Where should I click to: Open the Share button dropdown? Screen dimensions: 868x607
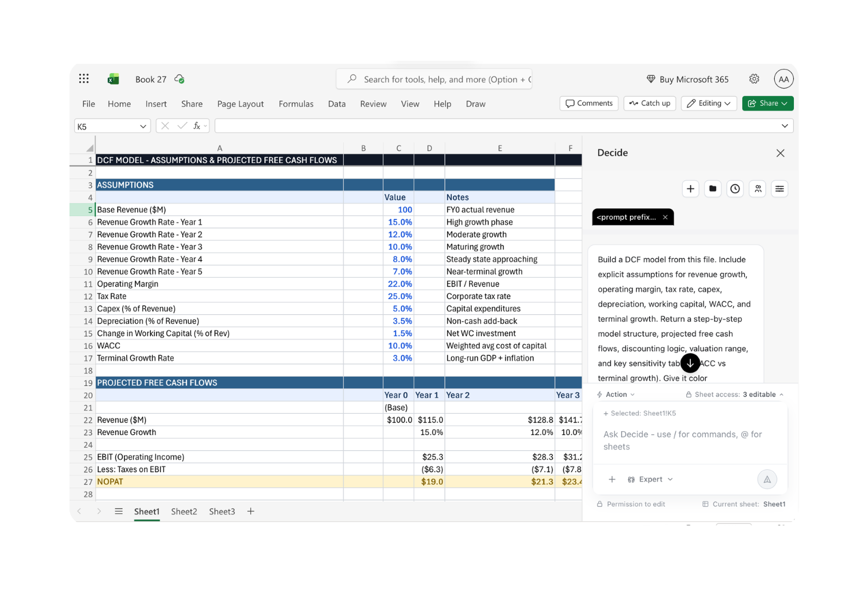coord(768,103)
